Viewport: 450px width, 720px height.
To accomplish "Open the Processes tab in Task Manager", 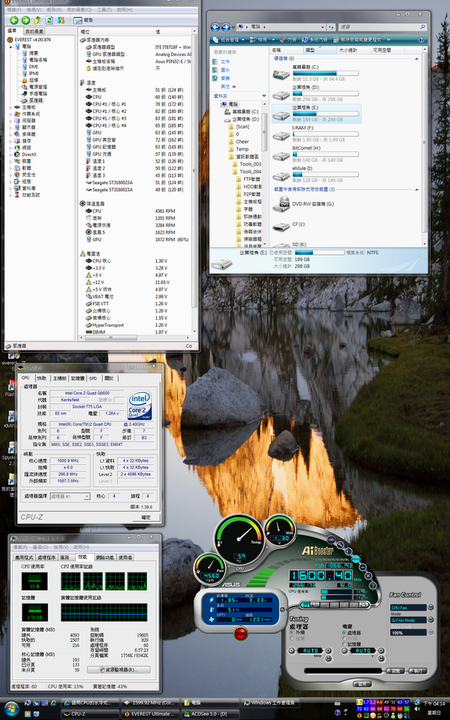I will click(x=47, y=557).
